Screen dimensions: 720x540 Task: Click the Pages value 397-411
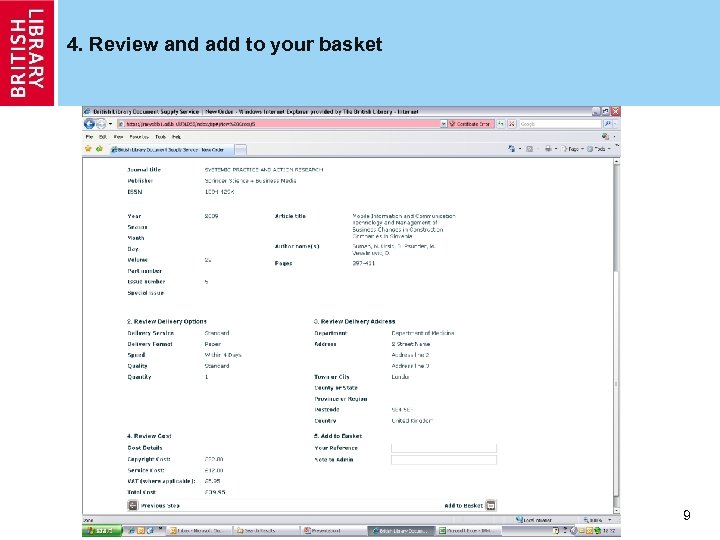(363, 264)
